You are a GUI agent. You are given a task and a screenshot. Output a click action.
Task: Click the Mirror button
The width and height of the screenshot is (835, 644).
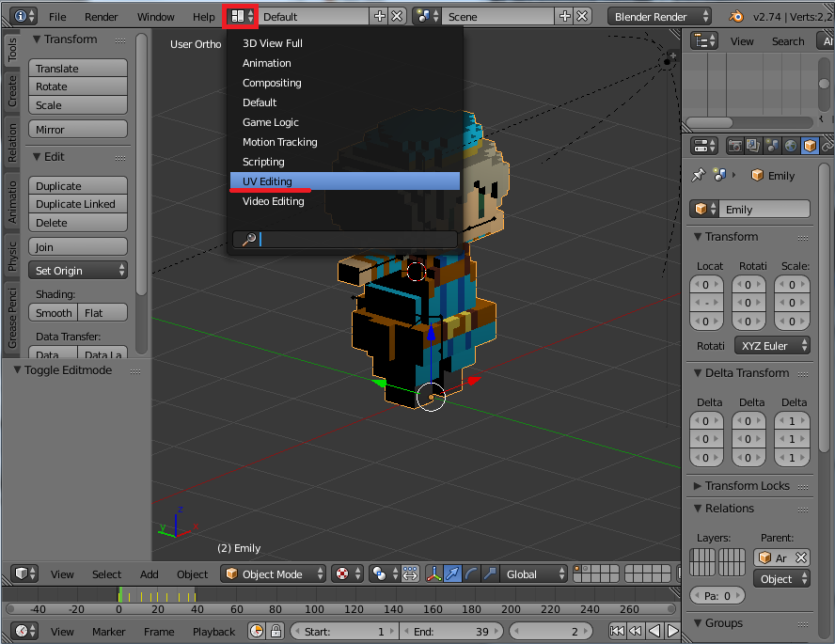pos(78,130)
